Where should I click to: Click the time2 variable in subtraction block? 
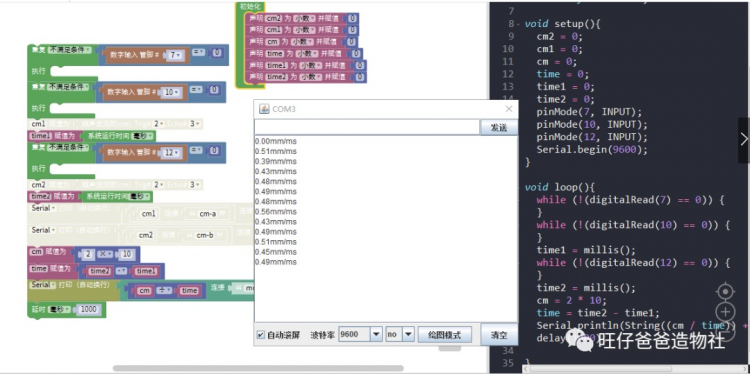pyautogui.click(x=99, y=271)
